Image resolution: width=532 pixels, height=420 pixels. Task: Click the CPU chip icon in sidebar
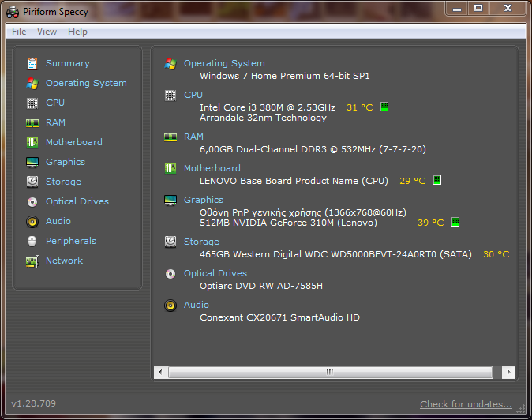tap(32, 103)
